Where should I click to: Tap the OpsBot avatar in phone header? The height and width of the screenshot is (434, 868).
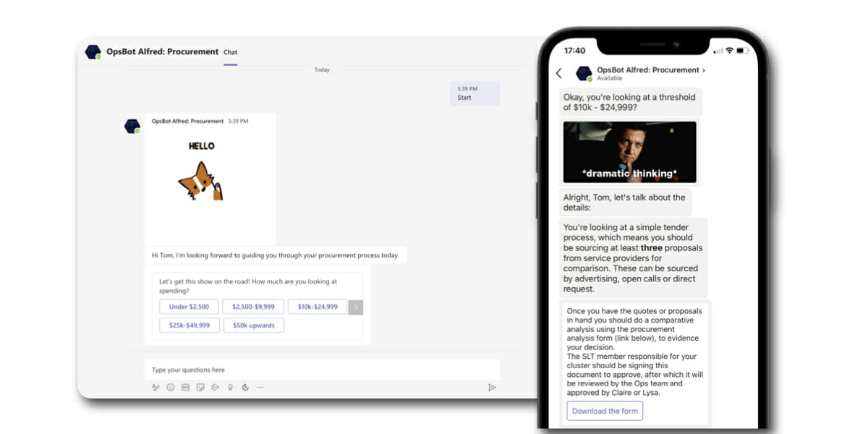click(x=584, y=73)
